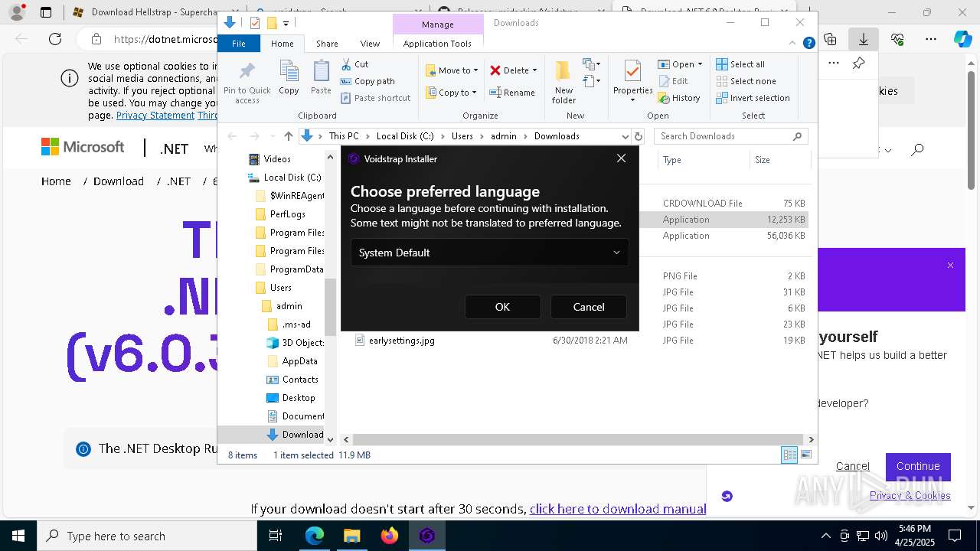Select ProgramData folder in the tree
Viewport: 980px width, 551px height.
(289, 269)
